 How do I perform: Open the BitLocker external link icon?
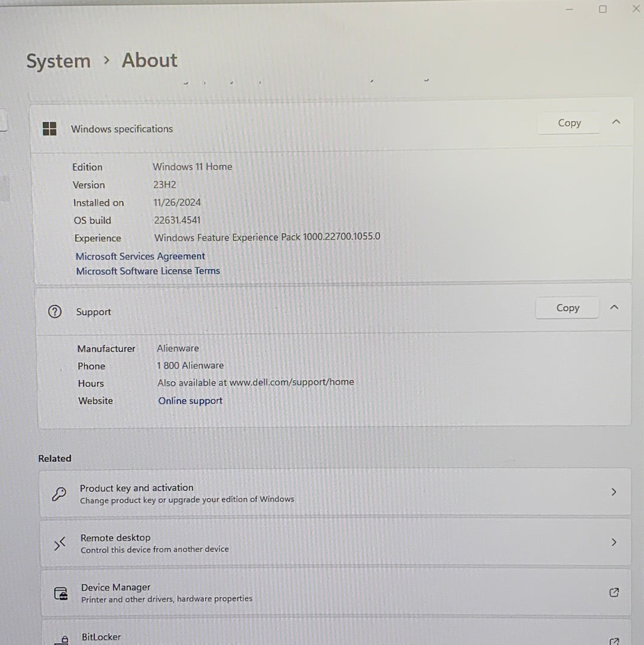pos(614,641)
